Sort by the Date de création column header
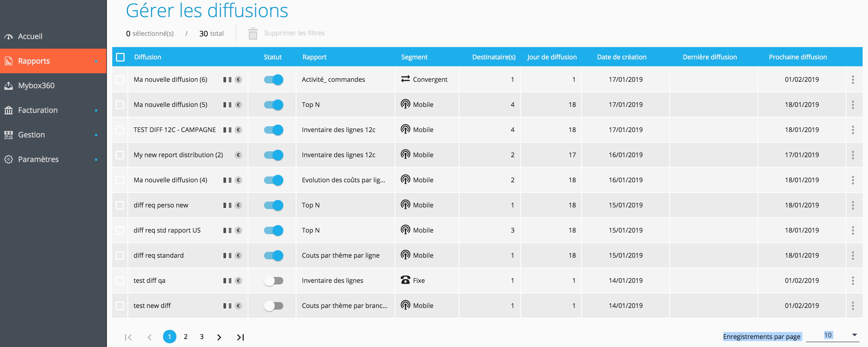This screenshot has width=868, height=347. point(622,57)
